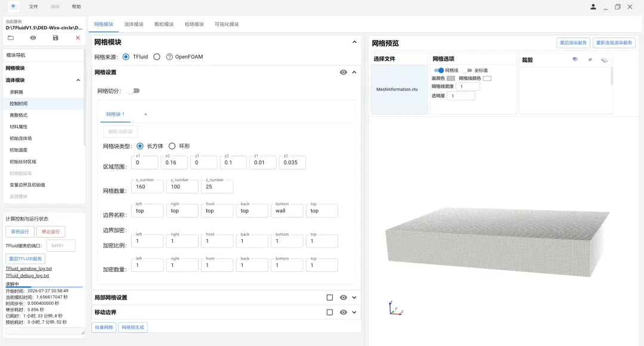Image resolution: width=644 pixels, height=346 pixels.
Task: Click the x2 region range field
Action: (x=174, y=162)
